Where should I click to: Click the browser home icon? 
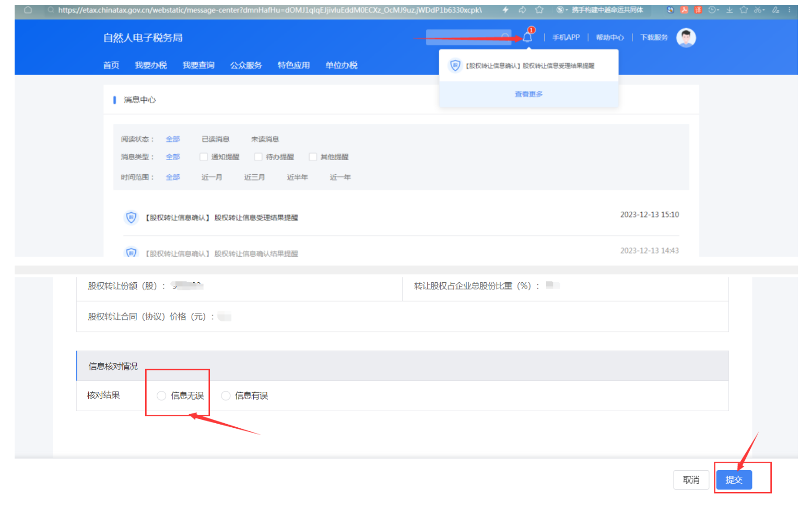coord(28,10)
